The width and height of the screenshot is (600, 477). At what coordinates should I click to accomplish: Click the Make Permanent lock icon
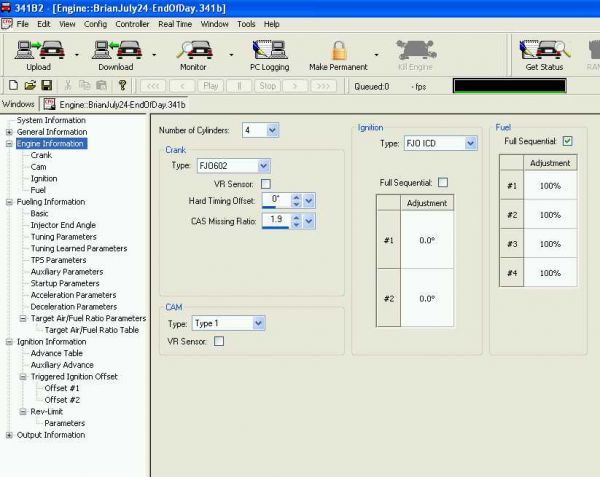pos(338,51)
